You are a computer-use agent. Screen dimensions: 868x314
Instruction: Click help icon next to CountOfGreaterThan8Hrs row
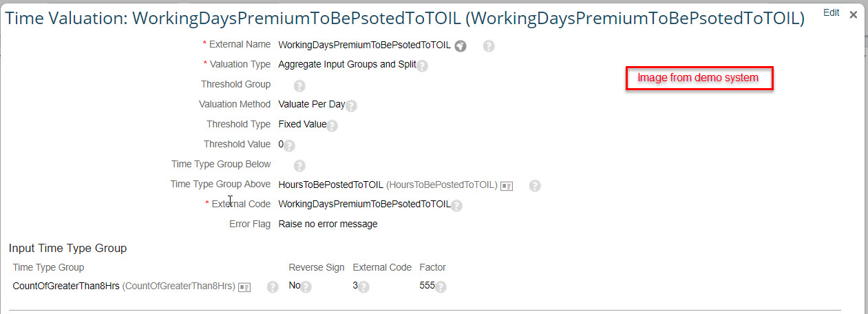pos(273,287)
